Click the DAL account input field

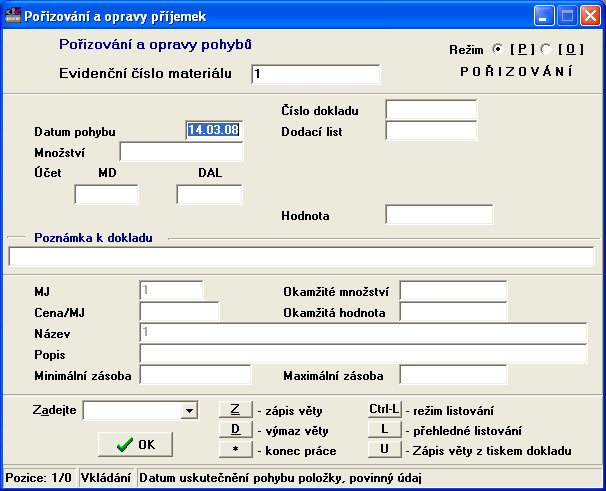209,194
